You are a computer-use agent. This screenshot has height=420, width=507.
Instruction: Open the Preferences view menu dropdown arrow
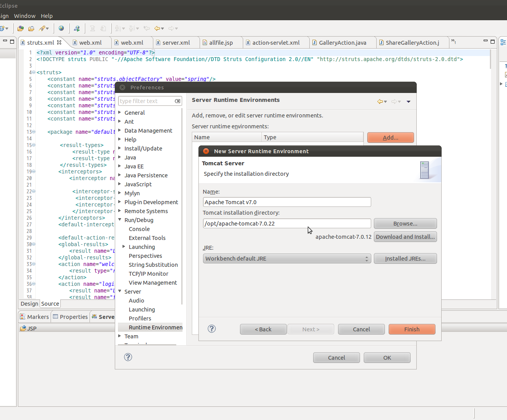click(x=408, y=101)
